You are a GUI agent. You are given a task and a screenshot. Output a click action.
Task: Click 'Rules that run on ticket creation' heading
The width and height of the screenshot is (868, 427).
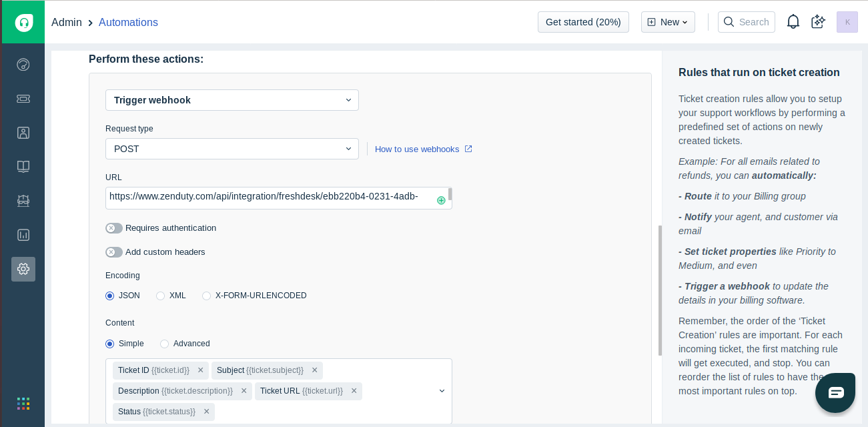759,72
